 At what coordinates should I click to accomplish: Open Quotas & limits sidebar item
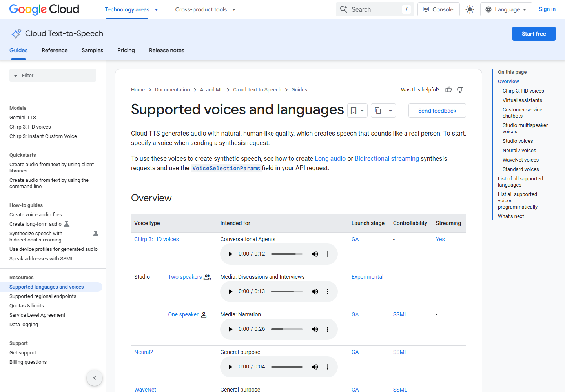point(27,305)
